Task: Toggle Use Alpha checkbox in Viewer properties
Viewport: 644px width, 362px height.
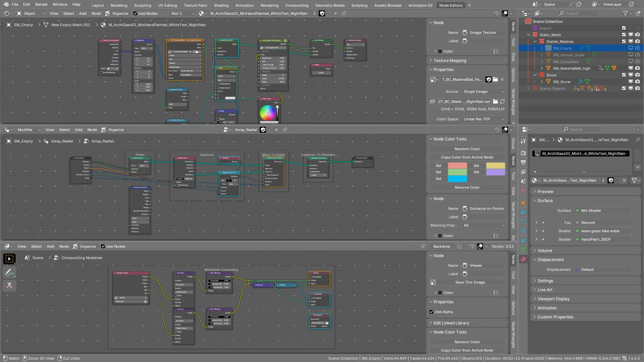Action: pyautogui.click(x=431, y=312)
